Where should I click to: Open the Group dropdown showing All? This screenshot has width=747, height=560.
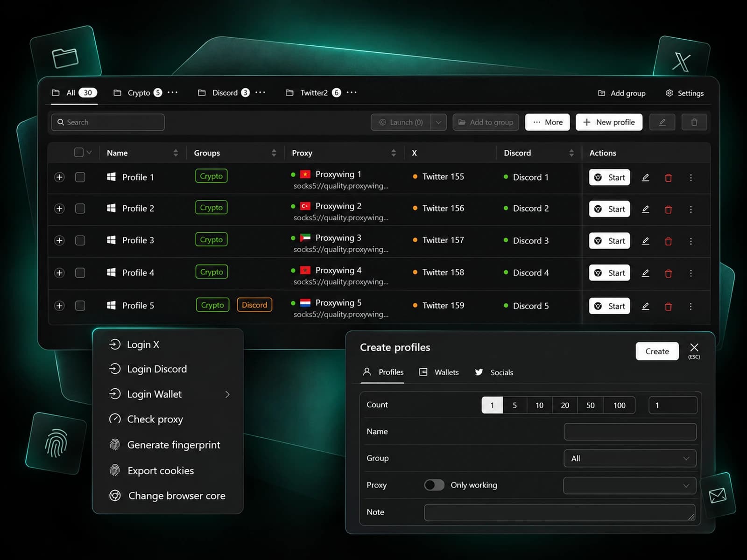point(630,458)
